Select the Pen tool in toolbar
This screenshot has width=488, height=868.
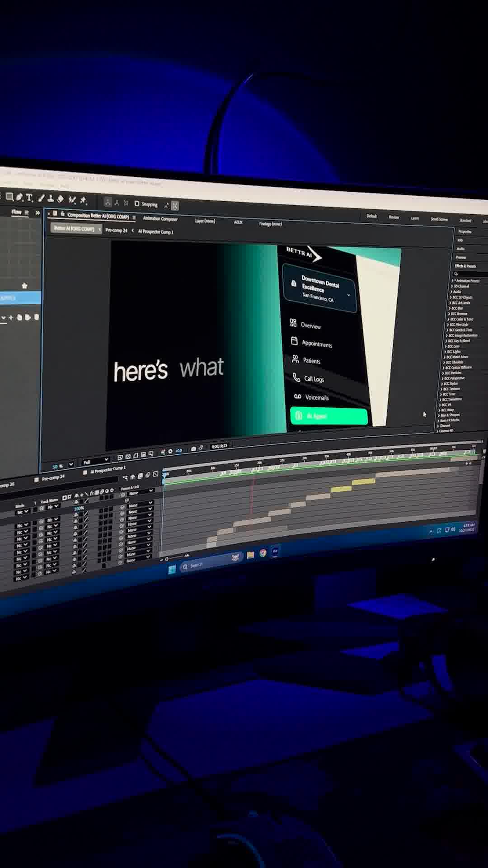click(x=19, y=197)
